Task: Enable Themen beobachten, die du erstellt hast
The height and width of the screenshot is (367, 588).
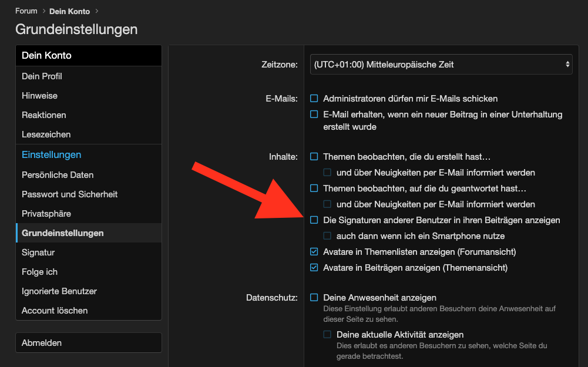Action: point(314,157)
